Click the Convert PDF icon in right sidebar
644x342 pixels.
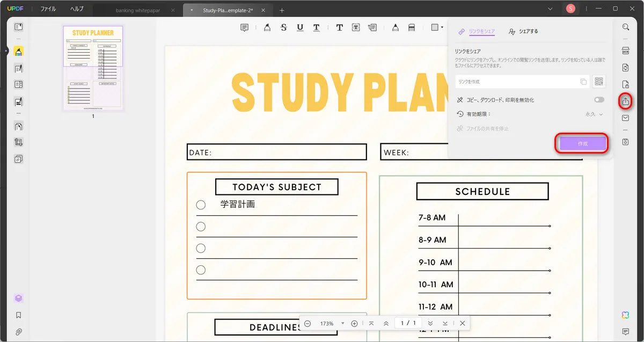(x=625, y=68)
